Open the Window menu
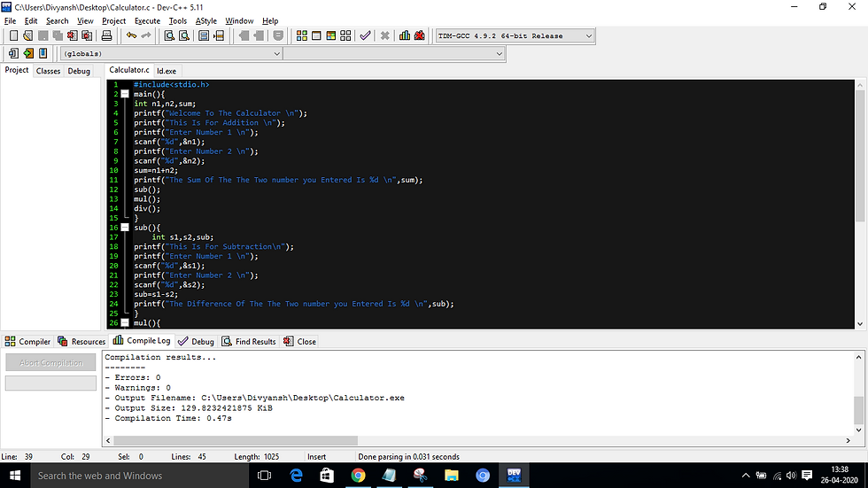Screen dimensions: 868x488 point(239,21)
